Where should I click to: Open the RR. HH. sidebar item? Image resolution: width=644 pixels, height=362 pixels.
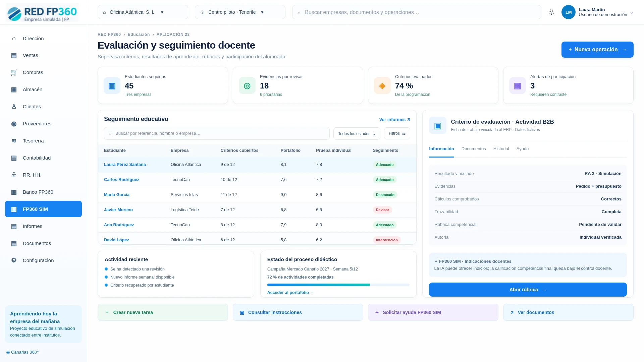click(43, 175)
